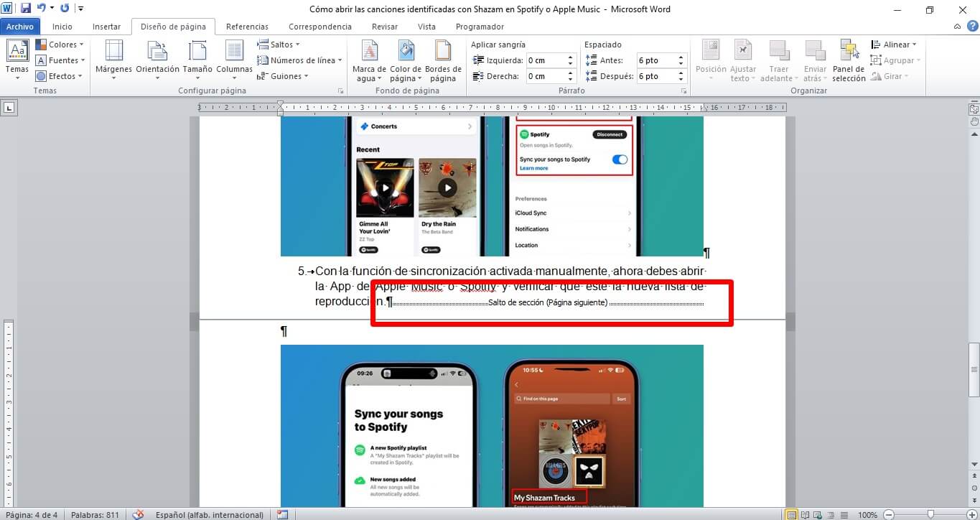Zoom out with minus button
Viewport: 980px width, 520px height.
pos(889,515)
